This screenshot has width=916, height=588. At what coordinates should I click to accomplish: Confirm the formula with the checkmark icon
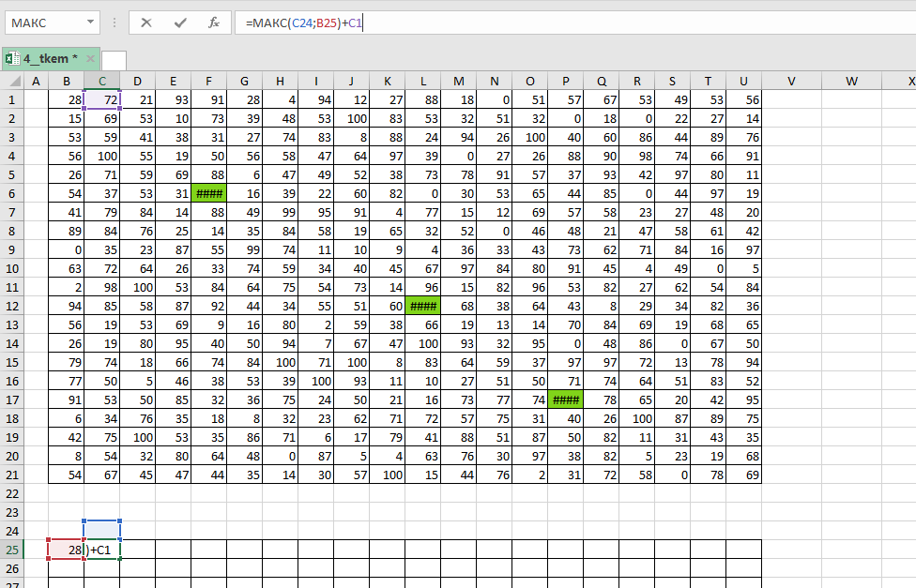tap(179, 23)
